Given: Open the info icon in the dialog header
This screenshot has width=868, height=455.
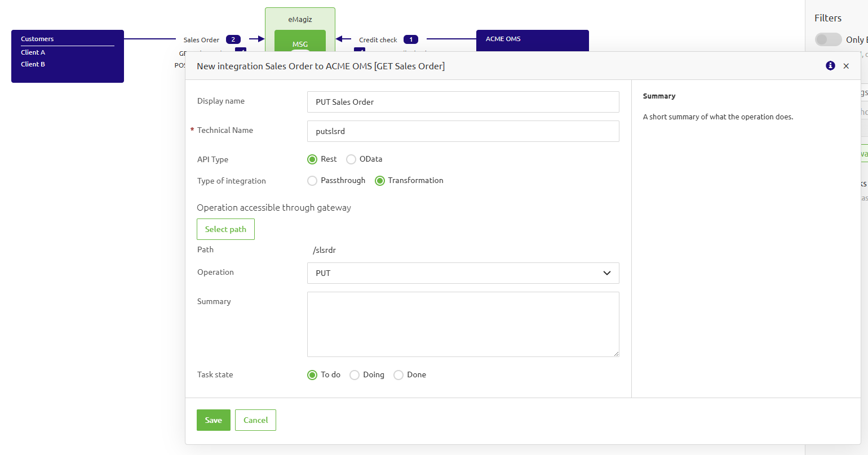Looking at the screenshot, I should pos(830,66).
